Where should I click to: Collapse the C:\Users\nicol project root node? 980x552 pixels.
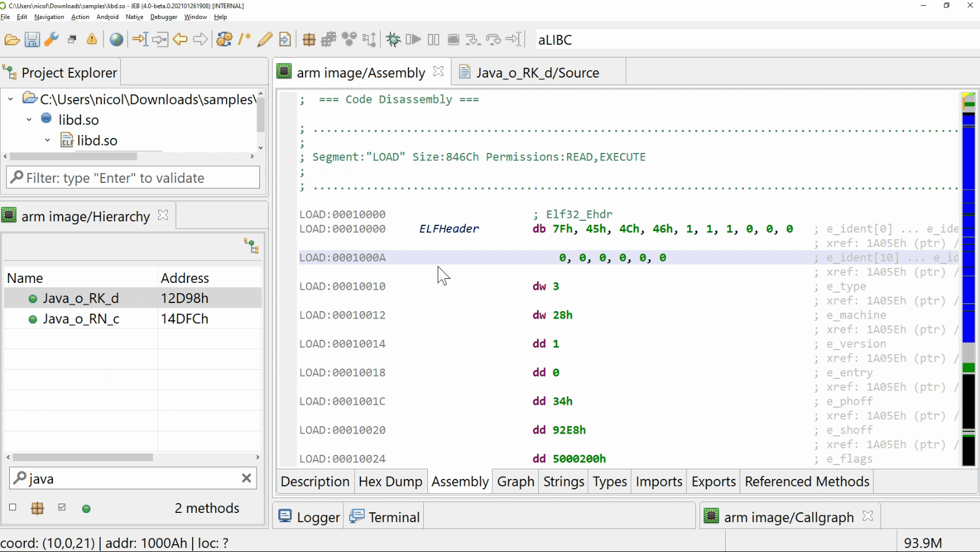(x=10, y=99)
